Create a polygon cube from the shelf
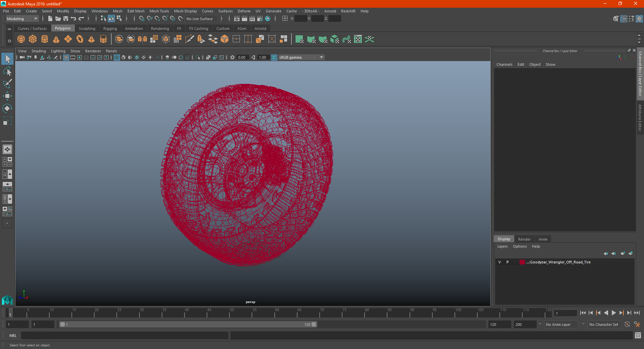 tap(33, 39)
